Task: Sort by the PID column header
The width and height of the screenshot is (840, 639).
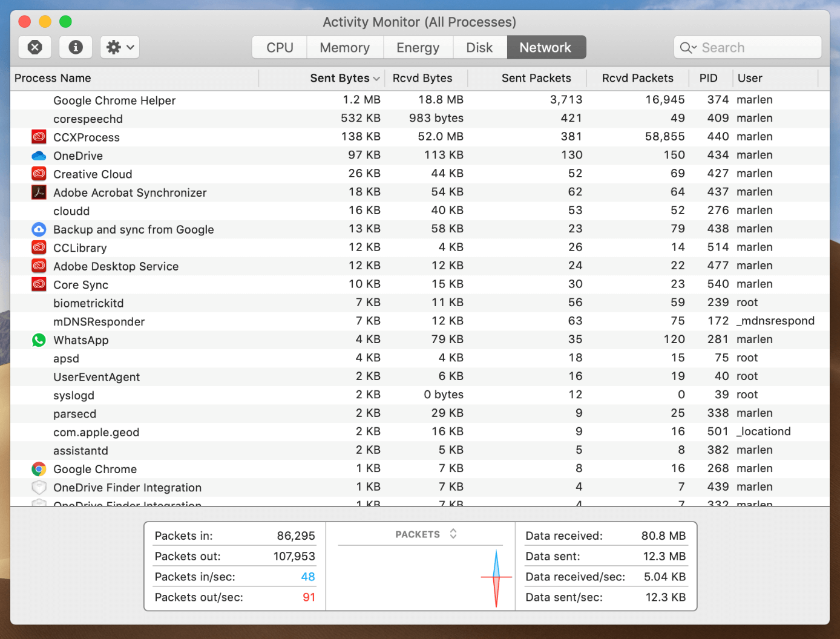Action: [709, 78]
